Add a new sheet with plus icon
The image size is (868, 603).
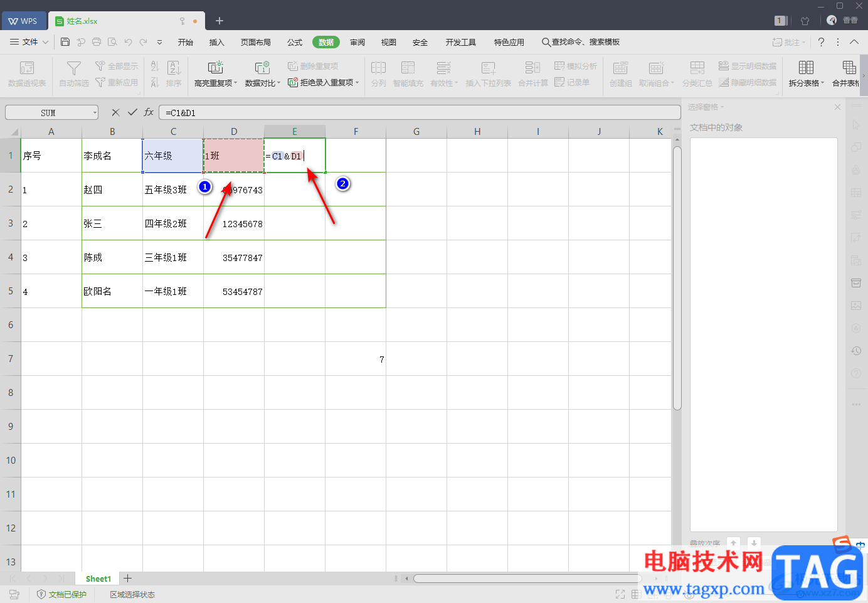point(128,579)
